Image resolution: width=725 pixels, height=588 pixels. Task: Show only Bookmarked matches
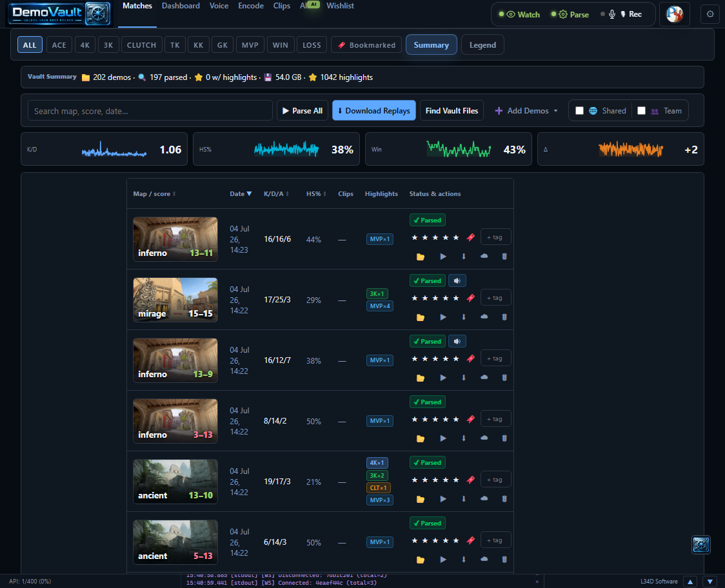click(366, 45)
